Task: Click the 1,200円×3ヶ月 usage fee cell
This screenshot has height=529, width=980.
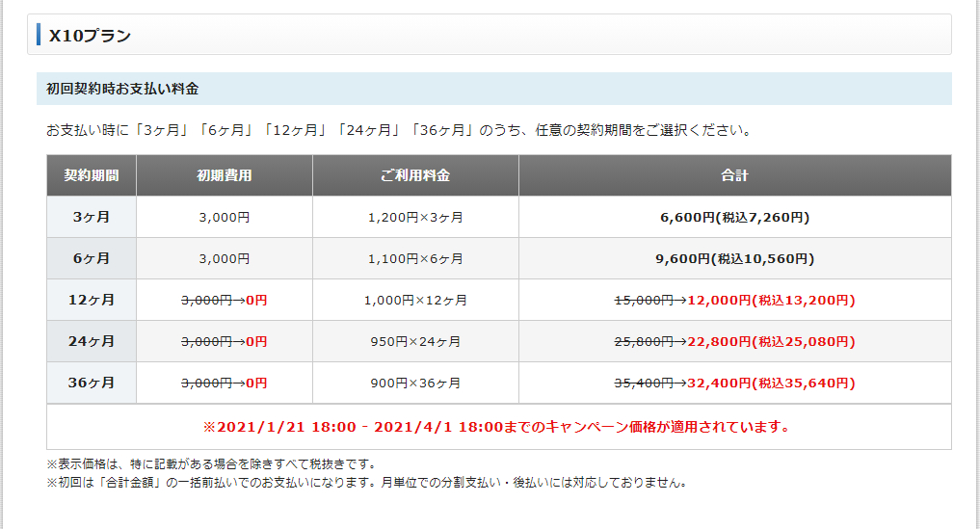Action: click(415, 217)
